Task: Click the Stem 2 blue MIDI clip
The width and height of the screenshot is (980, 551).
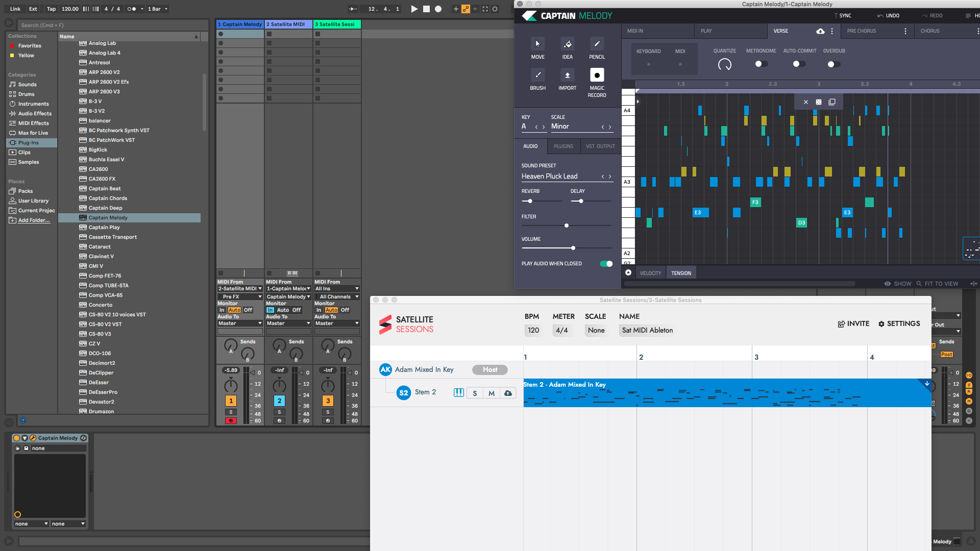Action: coord(727,393)
